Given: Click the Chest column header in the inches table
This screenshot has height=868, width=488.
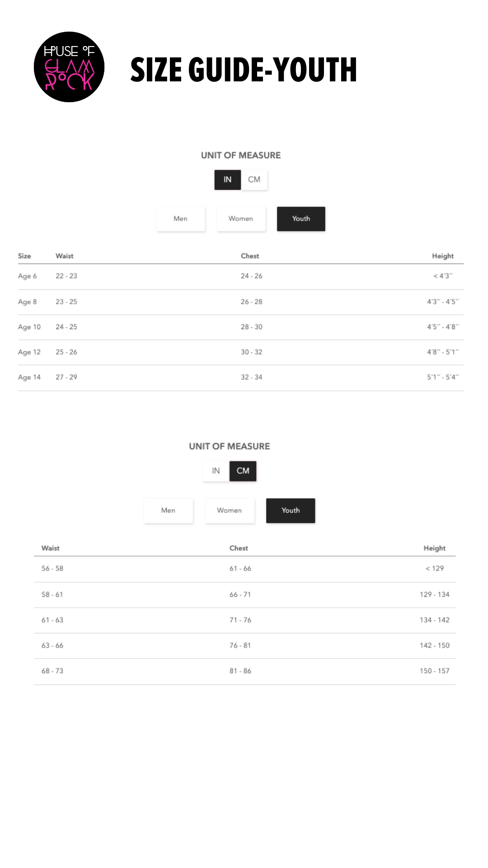Looking at the screenshot, I should pyautogui.click(x=250, y=256).
